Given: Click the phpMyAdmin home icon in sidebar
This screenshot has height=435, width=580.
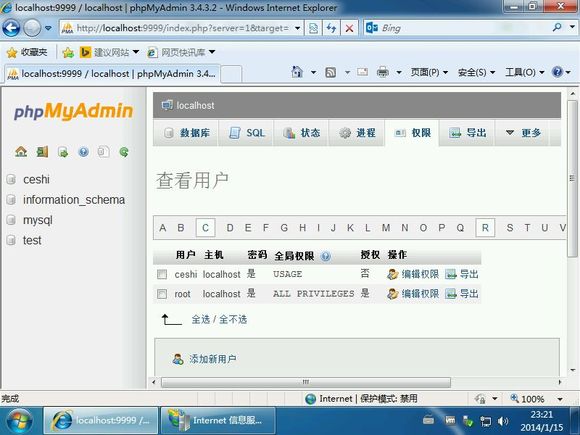Looking at the screenshot, I should pyautogui.click(x=21, y=152).
